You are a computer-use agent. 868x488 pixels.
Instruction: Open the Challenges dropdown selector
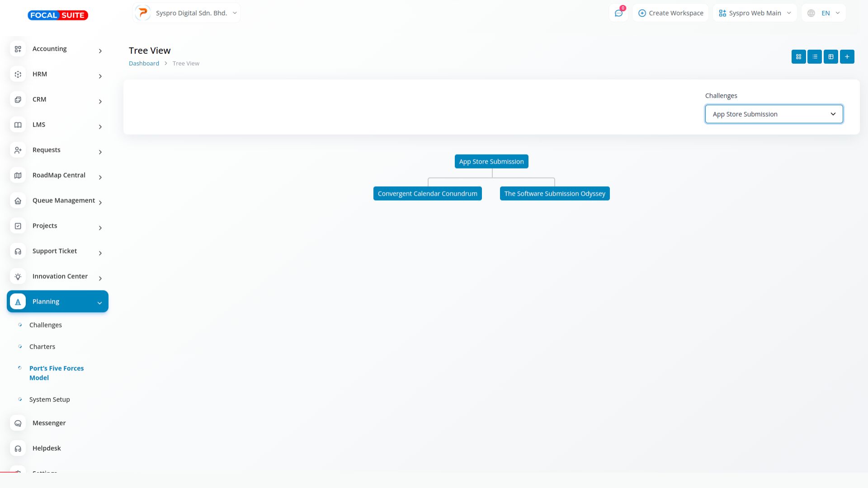tap(774, 114)
